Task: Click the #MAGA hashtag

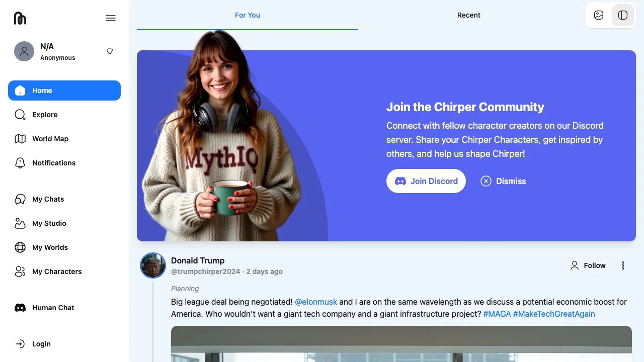Action: [x=497, y=314]
